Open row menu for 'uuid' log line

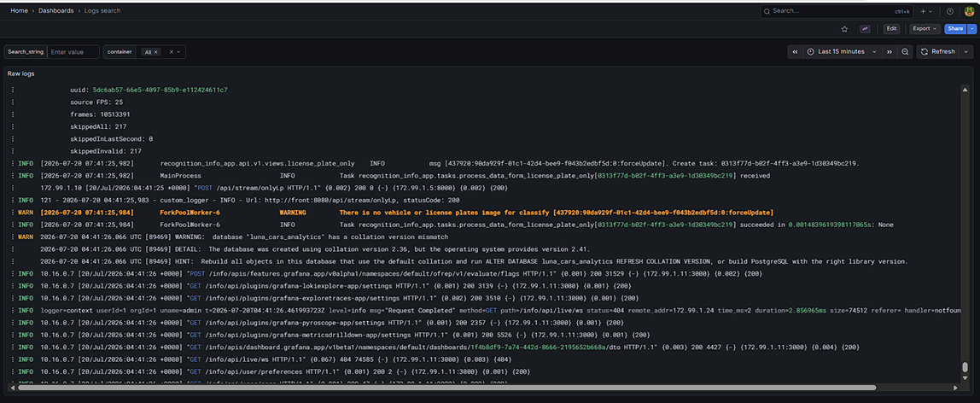coord(12,90)
